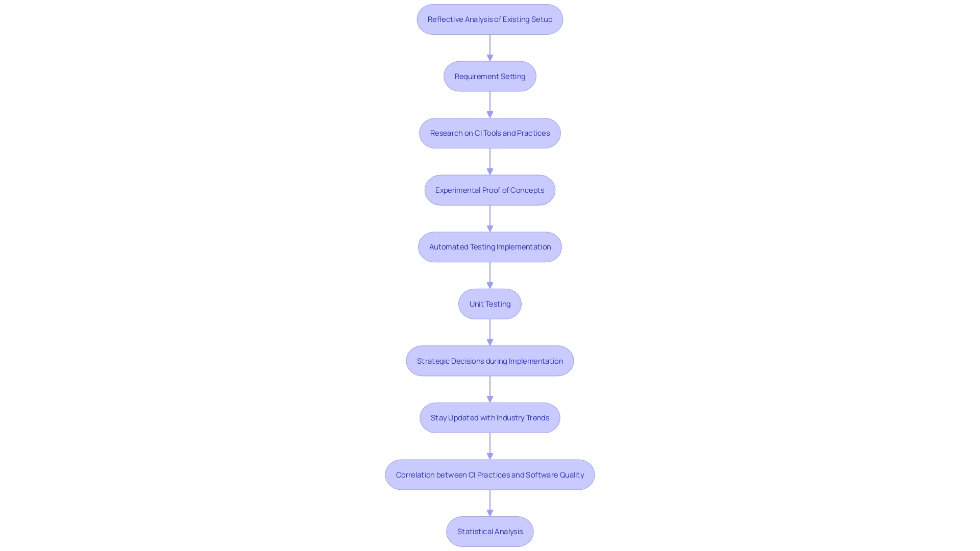This screenshot has height=551, width=980.
Task: Open the Correlation between CI Practices node link
Action: pyautogui.click(x=490, y=474)
